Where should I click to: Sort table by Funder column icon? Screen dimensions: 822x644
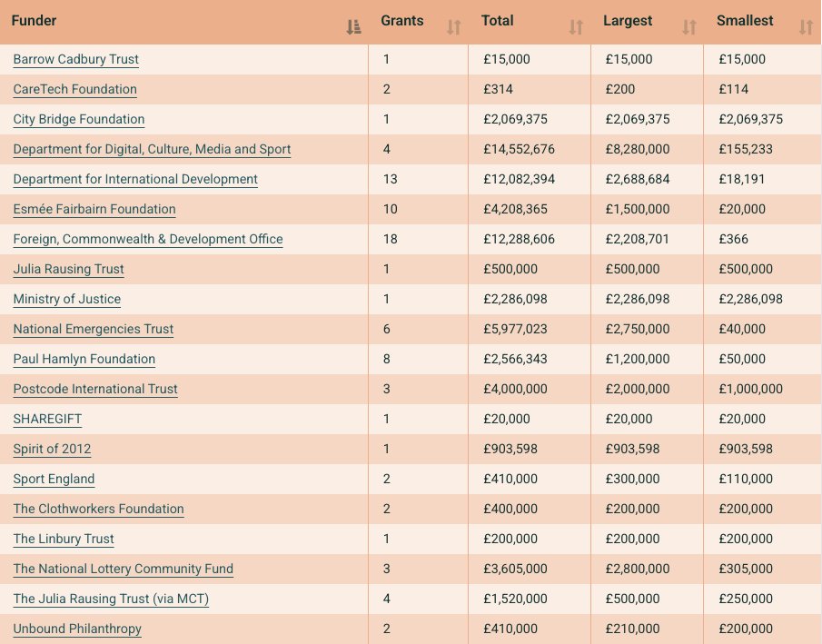(x=354, y=26)
